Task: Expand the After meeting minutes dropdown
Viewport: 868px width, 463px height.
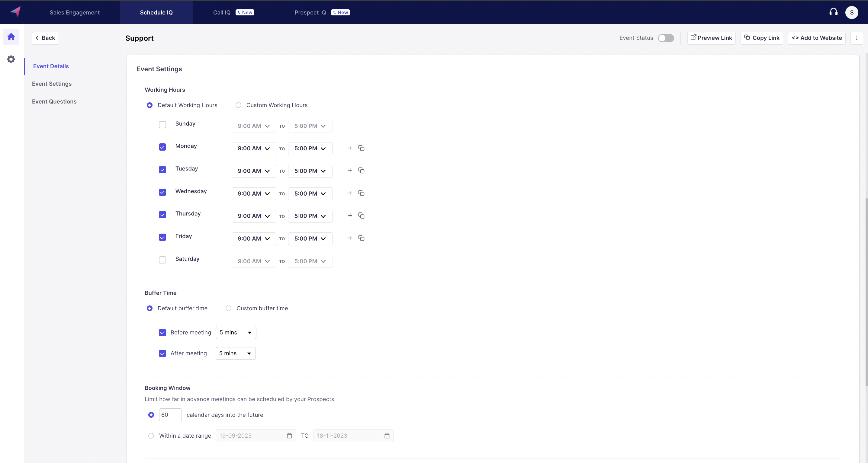Action: [x=235, y=353]
